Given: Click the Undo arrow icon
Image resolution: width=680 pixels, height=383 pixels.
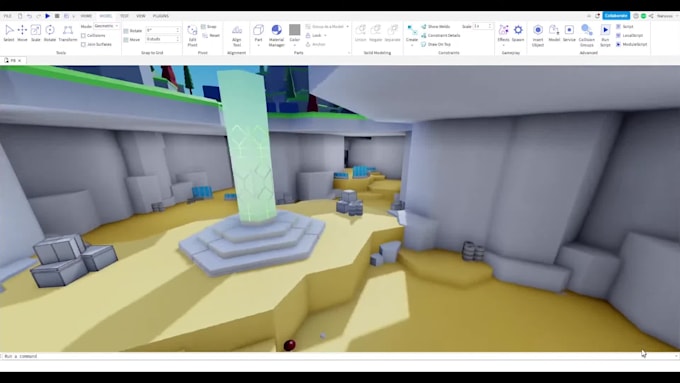Looking at the screenshot, I should [29, 16].
